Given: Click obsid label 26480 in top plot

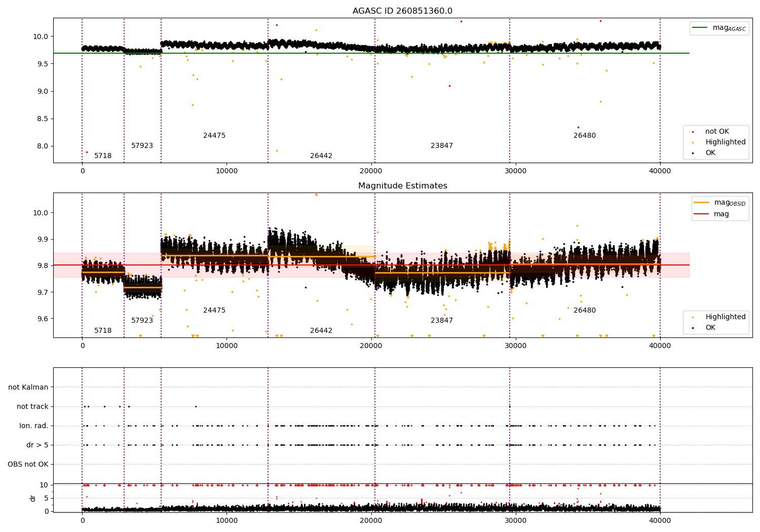Looking at the screenshot, I should point(585,136).
